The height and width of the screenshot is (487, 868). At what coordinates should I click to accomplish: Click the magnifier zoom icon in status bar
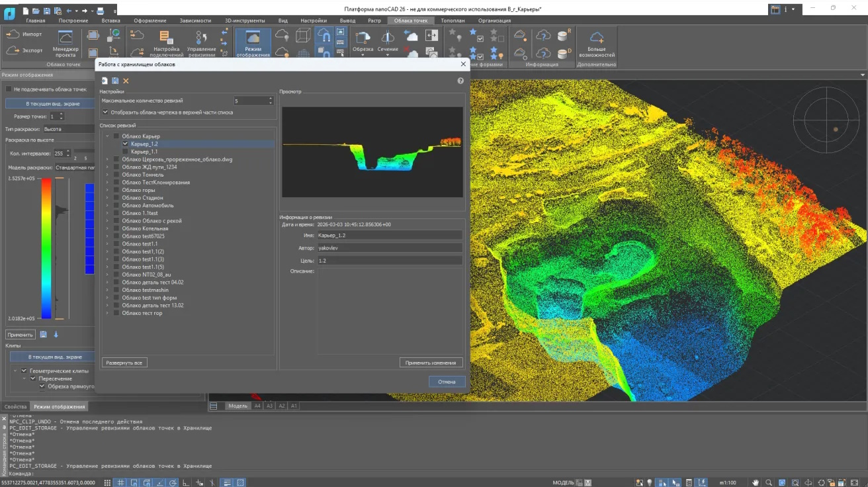[x=769, y=482]
